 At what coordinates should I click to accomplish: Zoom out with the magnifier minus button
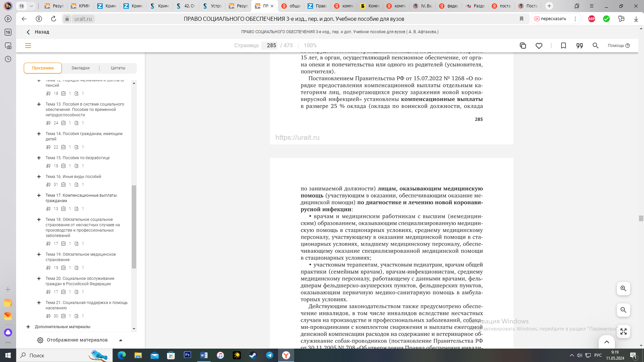click(x=623, y=310)
